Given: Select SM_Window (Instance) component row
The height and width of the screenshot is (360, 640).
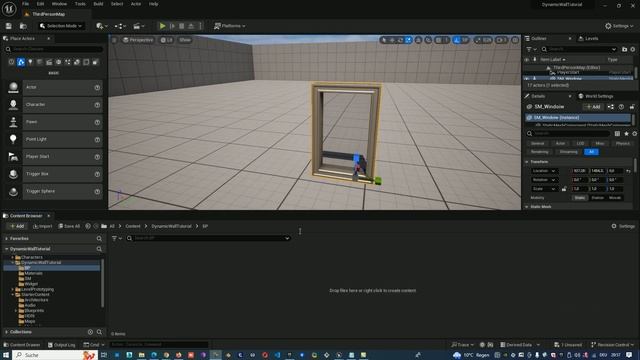Looking at the screenshot, I should pyautogui.click(x=578, y=118).
